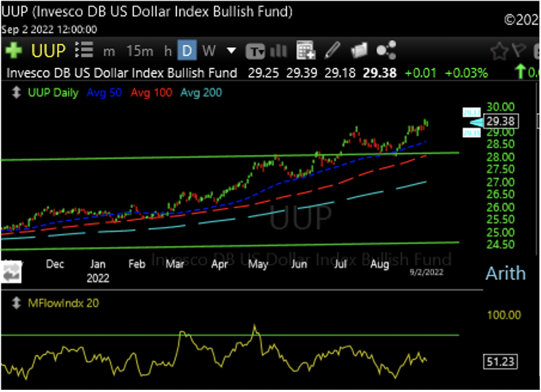Click the star favorite icon
Screen dimensions: 541x392
click(499, 51)
